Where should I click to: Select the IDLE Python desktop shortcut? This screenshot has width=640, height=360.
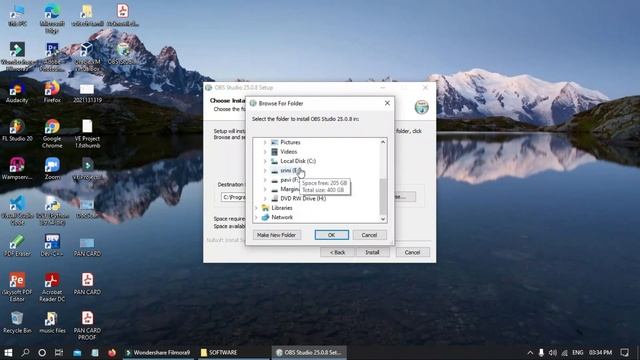click(52, 211)
